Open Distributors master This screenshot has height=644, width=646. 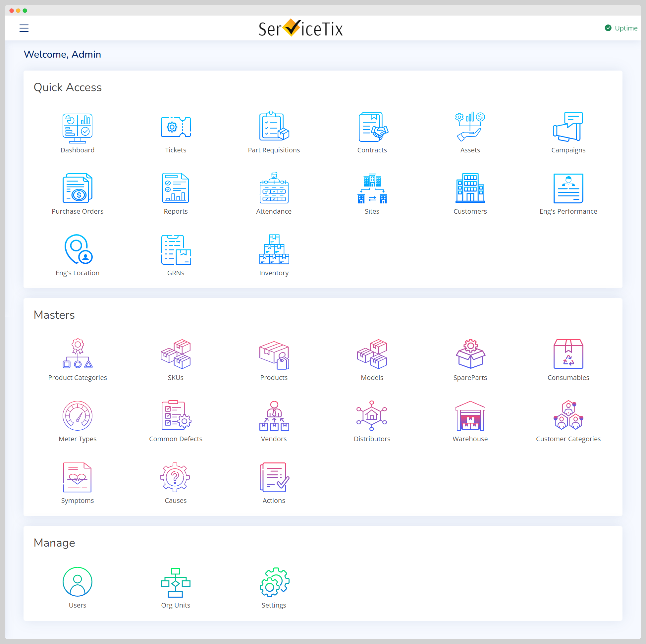tap(372, 416)
